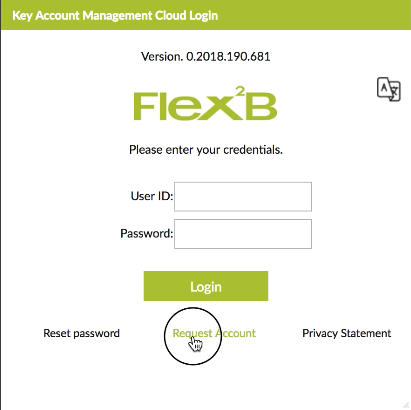Viewport: 411px width, 410px height.
Task: Click the Flex2B logo
Action: pos(205,103)
